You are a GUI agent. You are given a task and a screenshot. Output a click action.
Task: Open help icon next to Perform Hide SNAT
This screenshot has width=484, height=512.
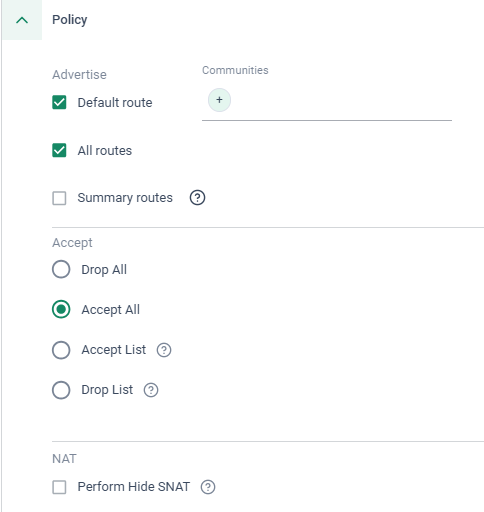click(x=208, y=487)
